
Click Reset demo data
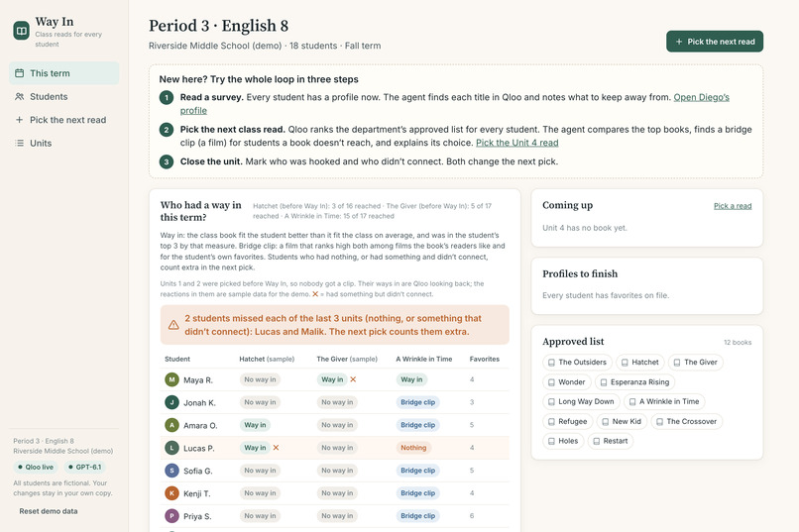click(49, 511)
